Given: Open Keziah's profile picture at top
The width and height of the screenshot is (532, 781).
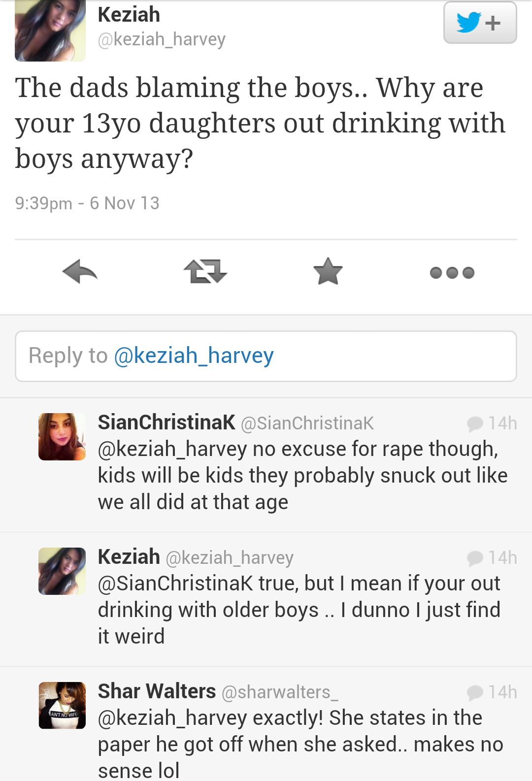Looking at the screenshot, I should [x=50, y=31].
